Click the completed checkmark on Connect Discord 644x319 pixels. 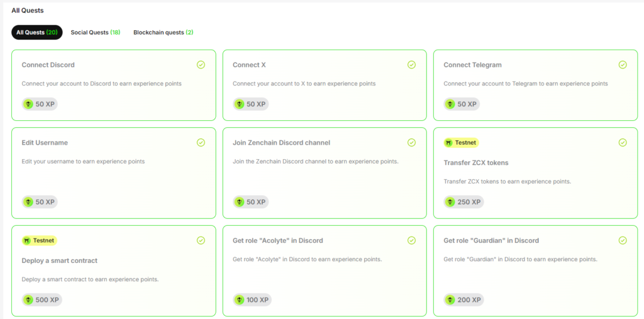[201, 65]
